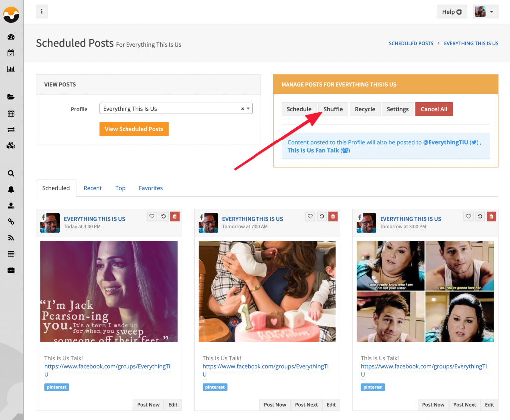This screenshot has height=420, width=510.
Task: Open the calendar-check icon in sidebar
Action: tap(11, 53)
